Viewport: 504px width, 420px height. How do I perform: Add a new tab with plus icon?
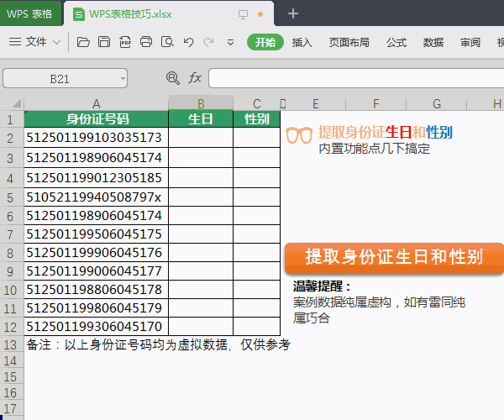(293, 13)
